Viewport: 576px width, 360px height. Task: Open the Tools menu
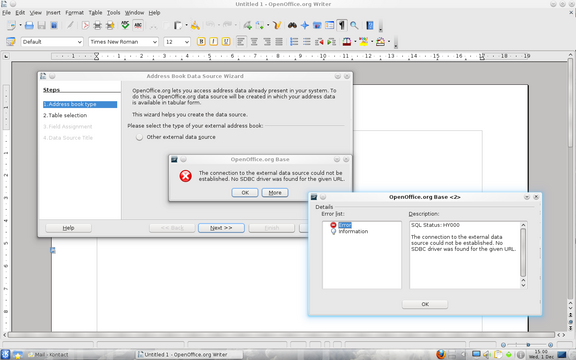tap(113, 12)
